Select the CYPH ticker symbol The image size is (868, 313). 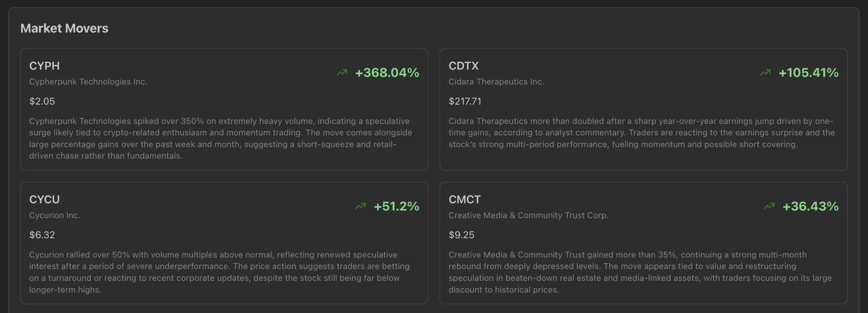tap(44, 66)
